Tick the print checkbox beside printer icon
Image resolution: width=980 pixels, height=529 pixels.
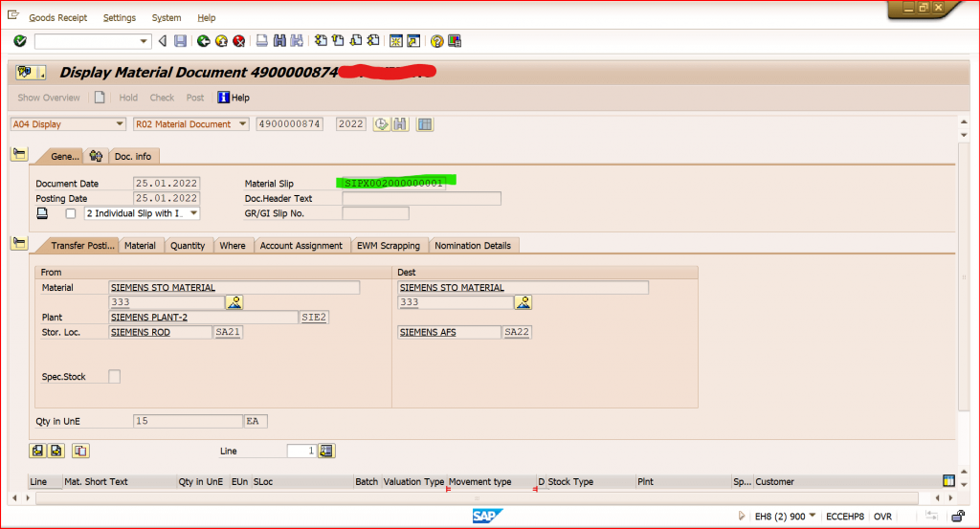[71, 213]
